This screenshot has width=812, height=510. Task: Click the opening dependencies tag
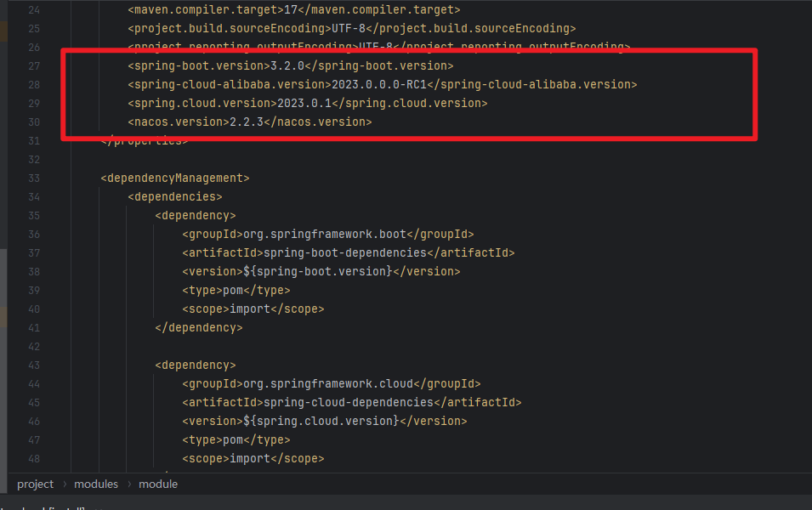coord(175,196)
